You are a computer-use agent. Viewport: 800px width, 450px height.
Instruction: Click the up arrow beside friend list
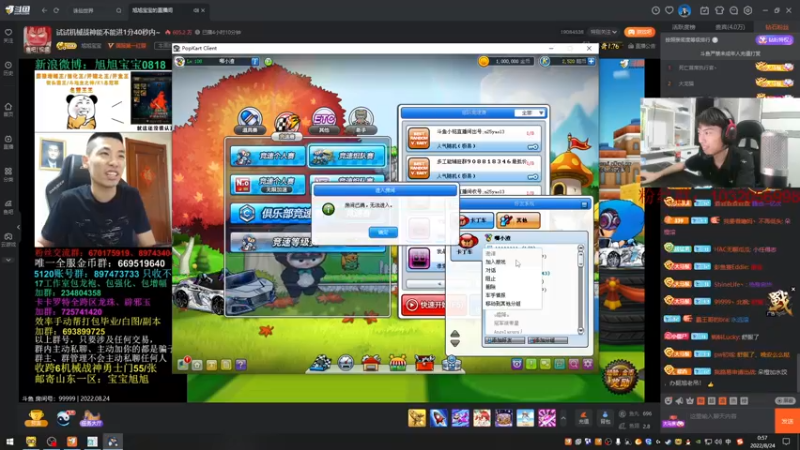point(455,334)
